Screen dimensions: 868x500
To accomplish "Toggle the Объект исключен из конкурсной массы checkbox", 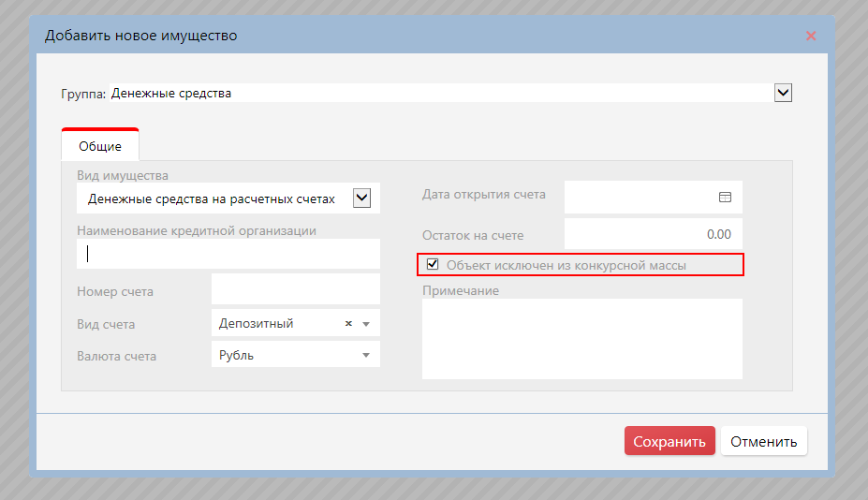I will click(x=433, y=265).
